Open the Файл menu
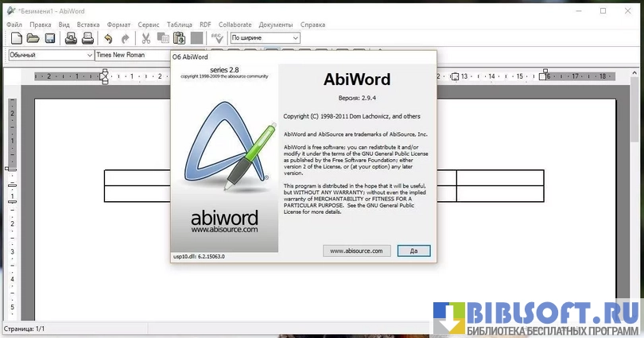The image size is (644, 338). tap(14, 25)
